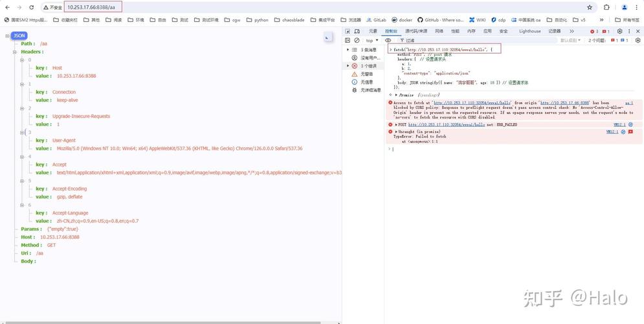Image resolution: width=644 pixels, height=324 pixels.
Task: Open the Chrome profile avatar icon
Action: click(x=625, y=7)
